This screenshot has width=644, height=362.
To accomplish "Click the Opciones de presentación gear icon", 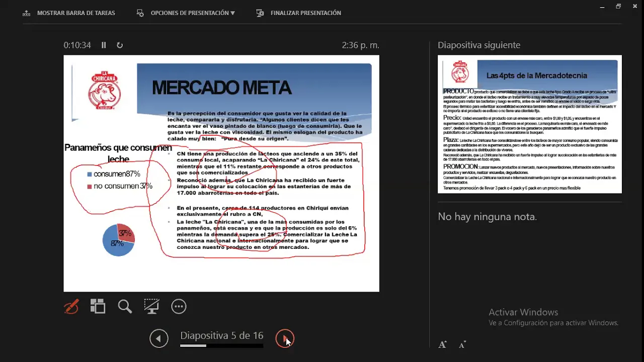I will click(140, 13).
